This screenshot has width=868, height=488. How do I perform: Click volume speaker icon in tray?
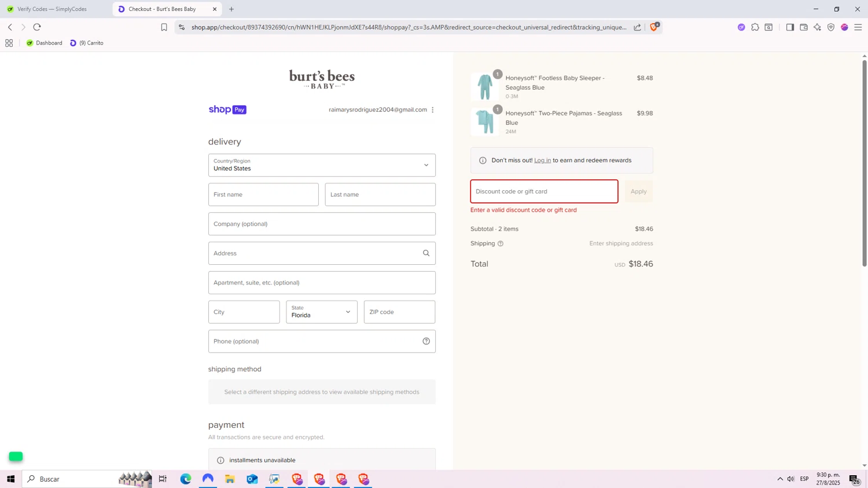pos(790,479)
